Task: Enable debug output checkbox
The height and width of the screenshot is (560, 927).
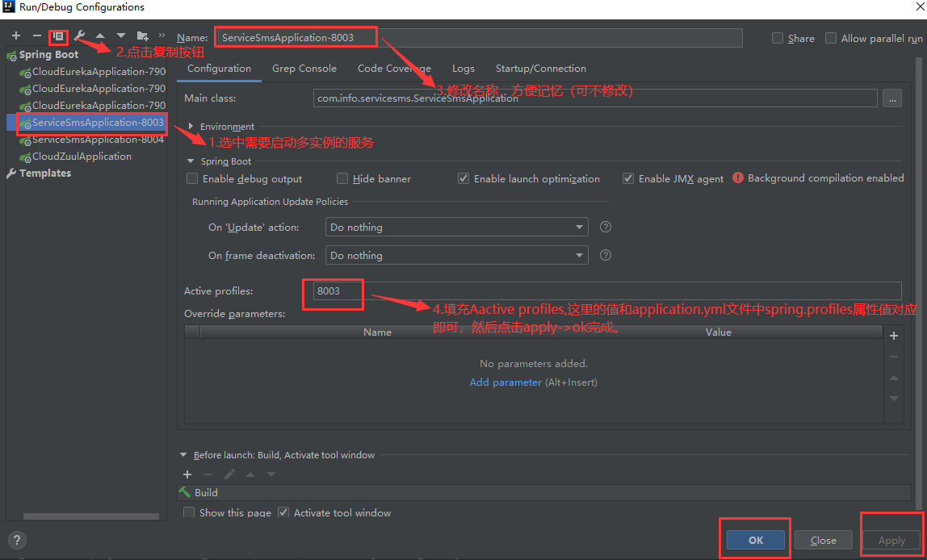Action: click(x=191, y=178)
